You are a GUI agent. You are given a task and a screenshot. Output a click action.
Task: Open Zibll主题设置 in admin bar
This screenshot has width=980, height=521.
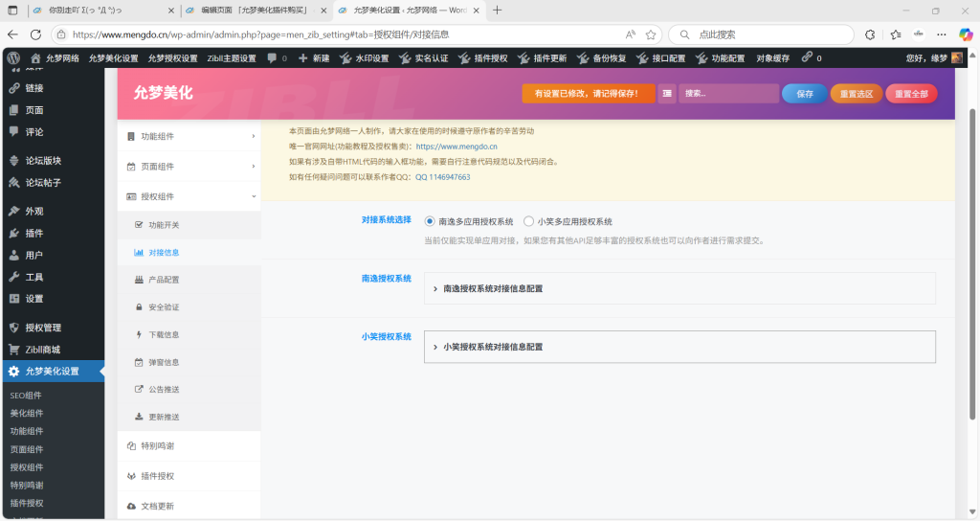pos(232,58)
